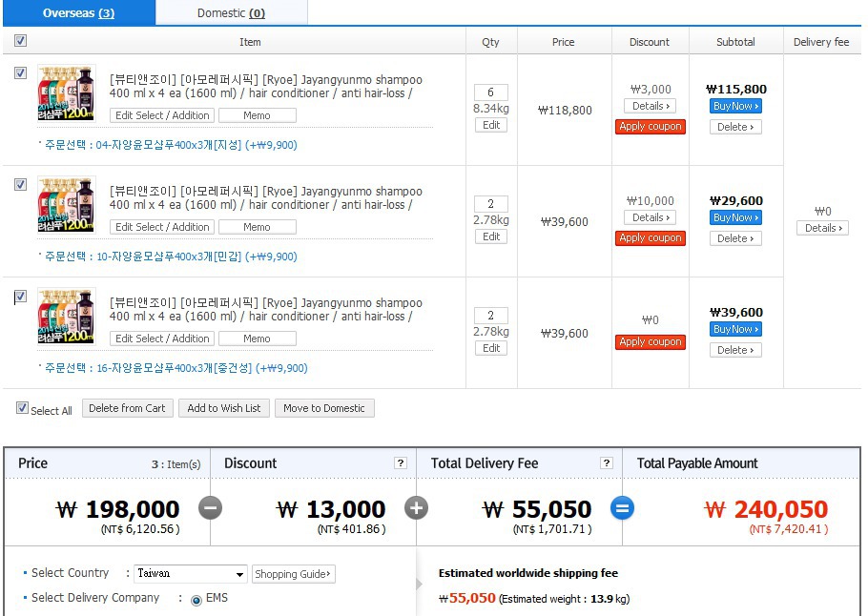Click Edit under quantity in the ₩29,600 row
This screenshot has height=616, width=868.
coord(491,236)
